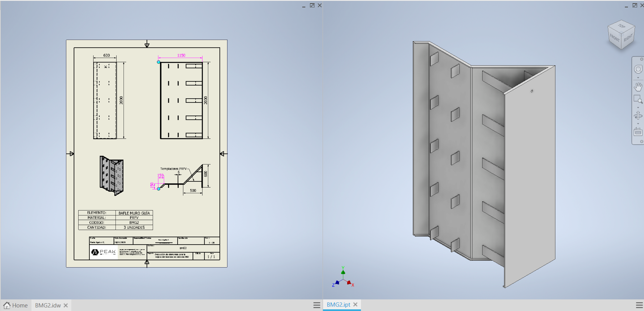
Task: Close the BMG2.ipt document tab
Action: click(x=355, y=304)
